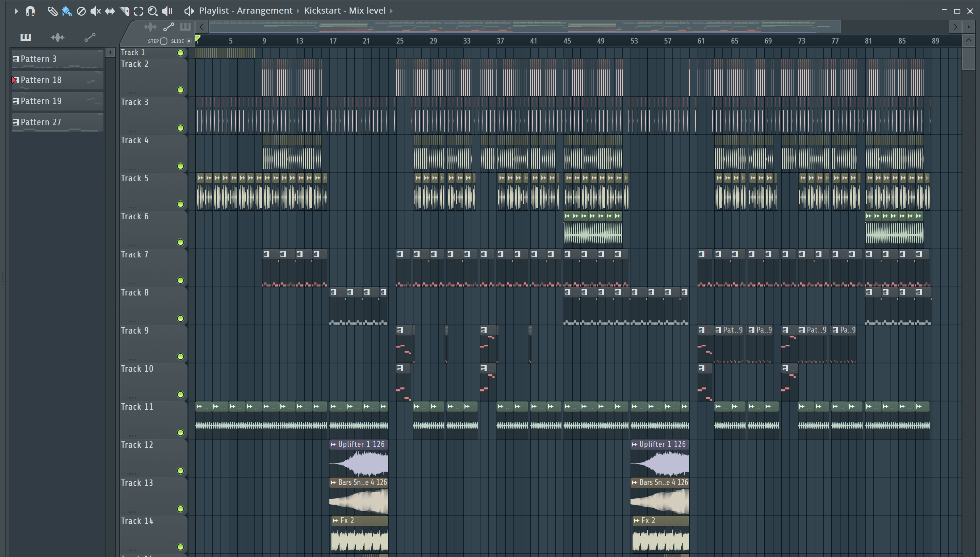Mute Track 5 with its green switch
Screen dimensions: 980x557
(x=180, y=204)
